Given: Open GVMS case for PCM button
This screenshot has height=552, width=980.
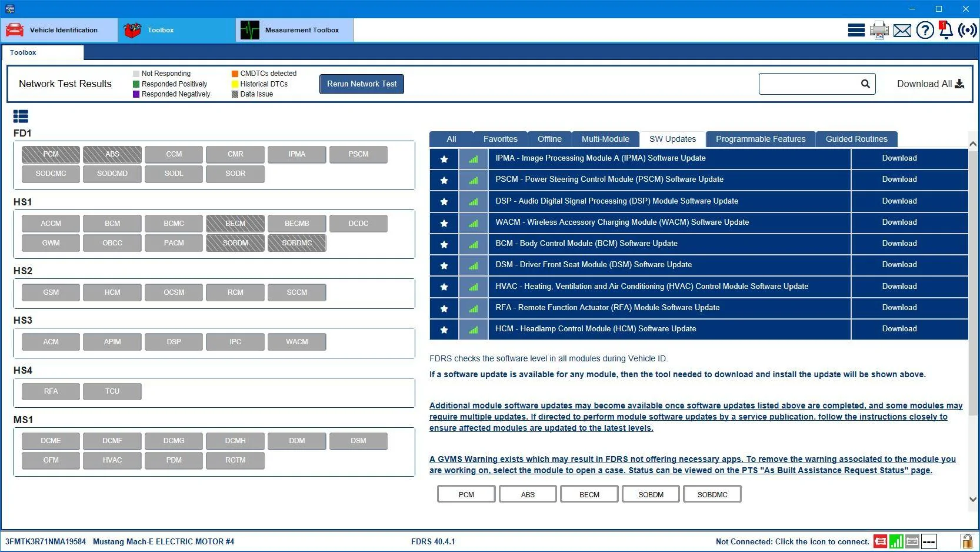Looking at the screenshot, I should [x=466, y=494].
